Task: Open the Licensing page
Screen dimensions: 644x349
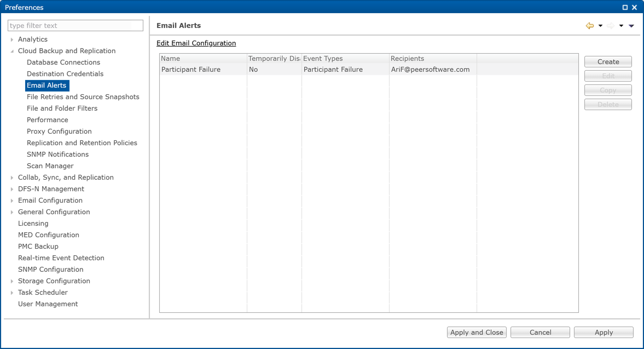Action: [33, 224]
